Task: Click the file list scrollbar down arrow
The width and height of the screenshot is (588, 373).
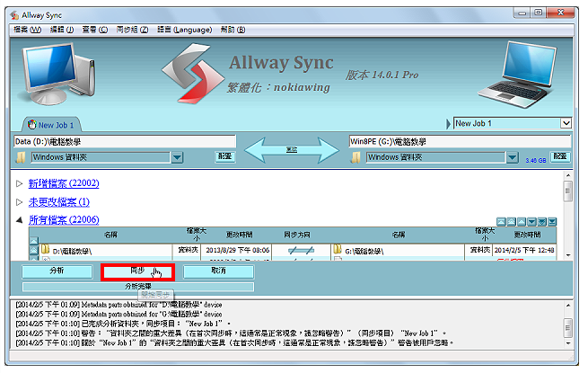Action: click(567, 255)
